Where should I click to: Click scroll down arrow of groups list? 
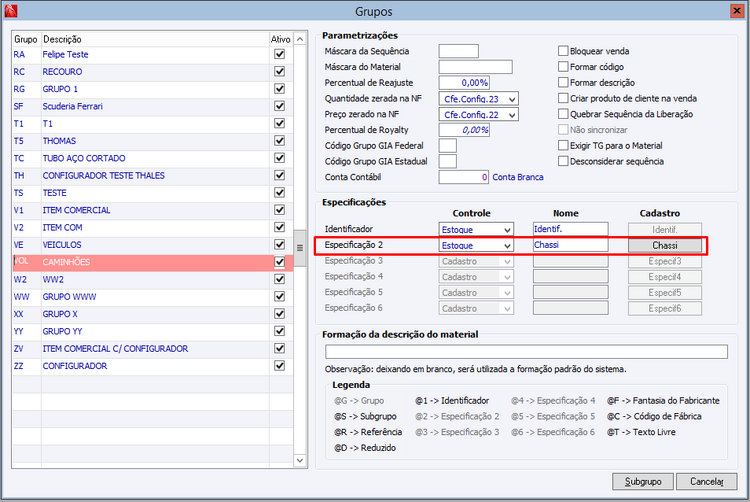pos(300,460)
